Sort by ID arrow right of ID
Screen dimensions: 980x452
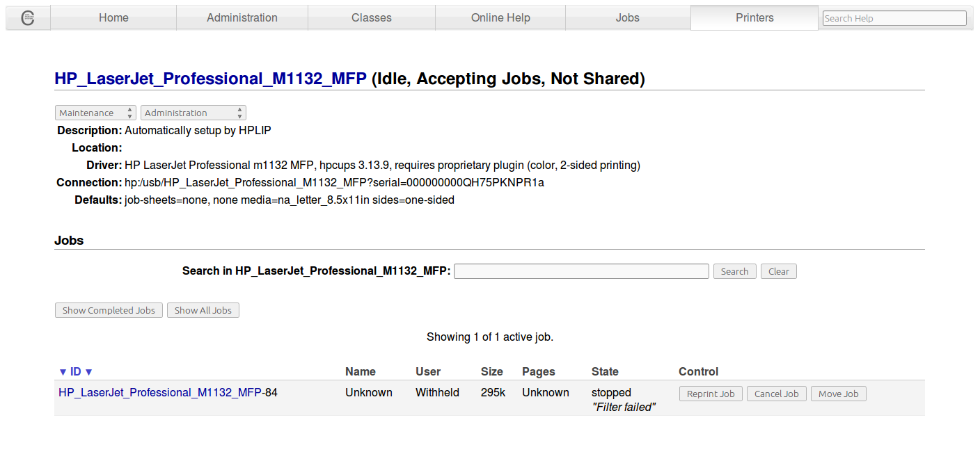88,372
